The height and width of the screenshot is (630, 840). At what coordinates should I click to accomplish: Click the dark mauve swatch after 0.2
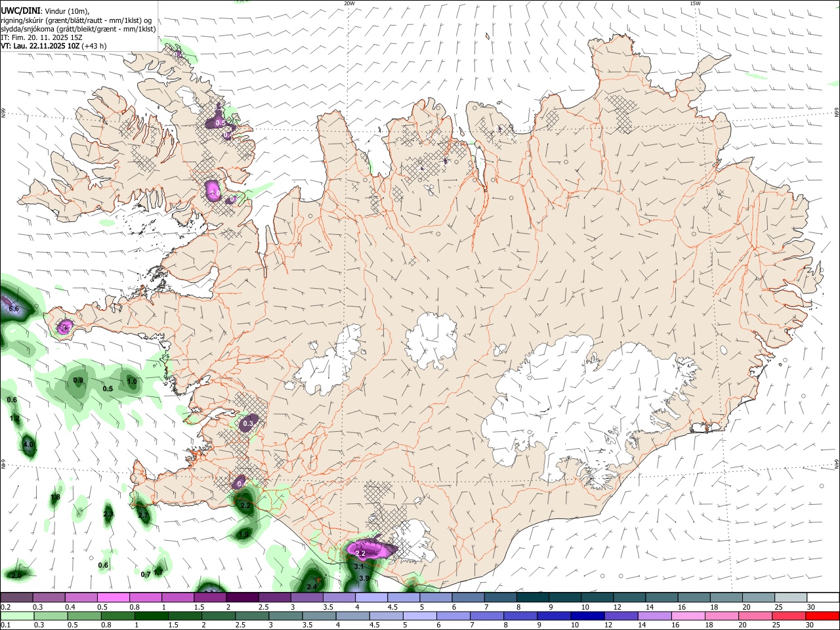(17, 598)
